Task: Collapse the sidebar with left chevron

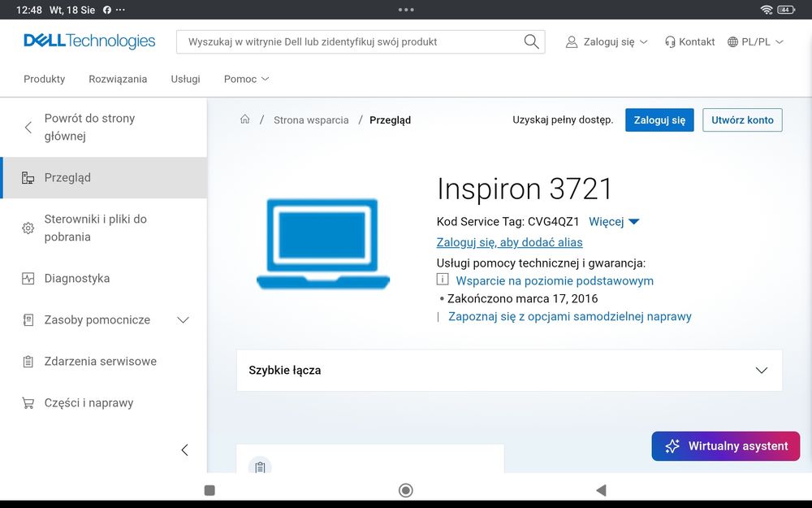Action: point(185,450)
